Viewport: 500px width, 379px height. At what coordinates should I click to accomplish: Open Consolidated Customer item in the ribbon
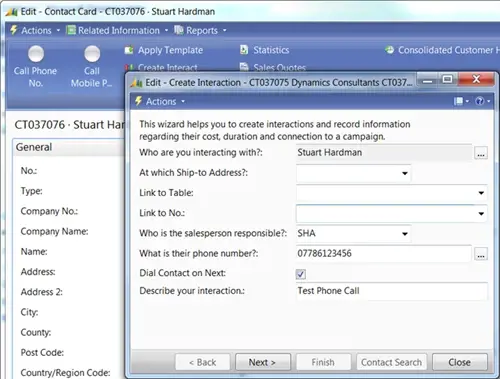coord(442,50)
